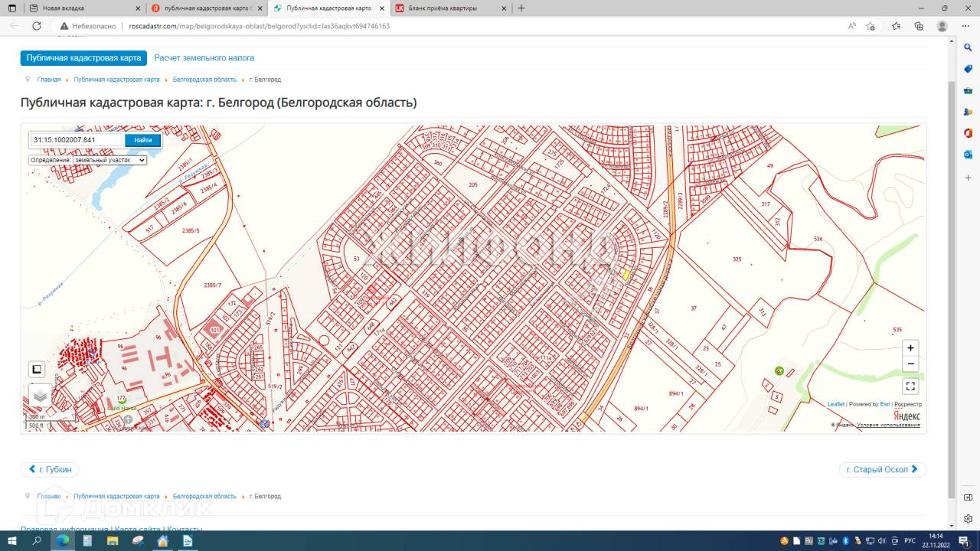Switch the map to fullscreen view

(x=910, y=386)
